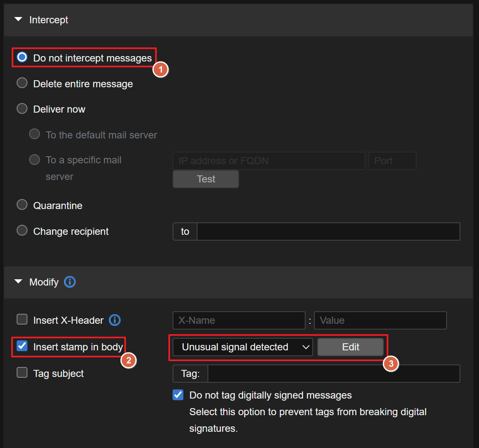Click the Change recipient 'to' text field
The width and height of the screenshot is (479, 448).
328,231
